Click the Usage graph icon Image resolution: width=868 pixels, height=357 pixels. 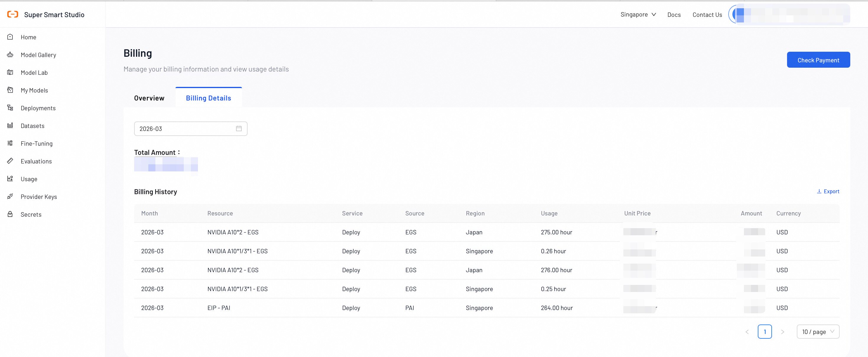(10, 178)
